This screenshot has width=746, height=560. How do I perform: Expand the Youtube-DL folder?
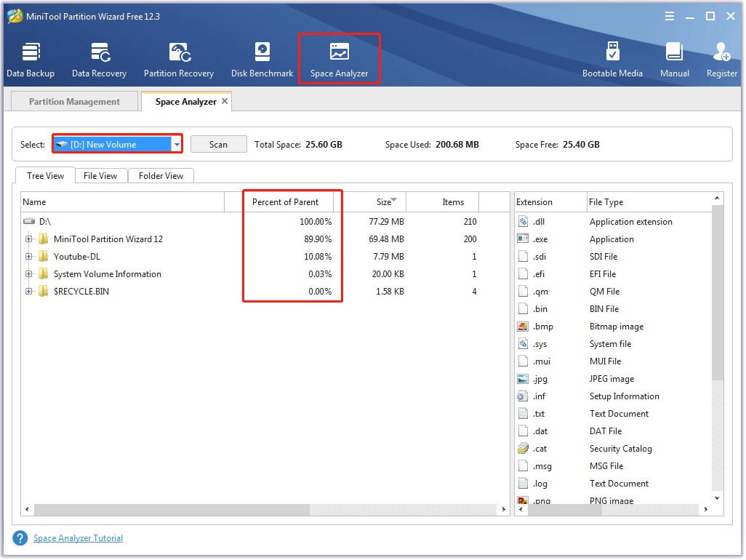(x=28, y=256)
